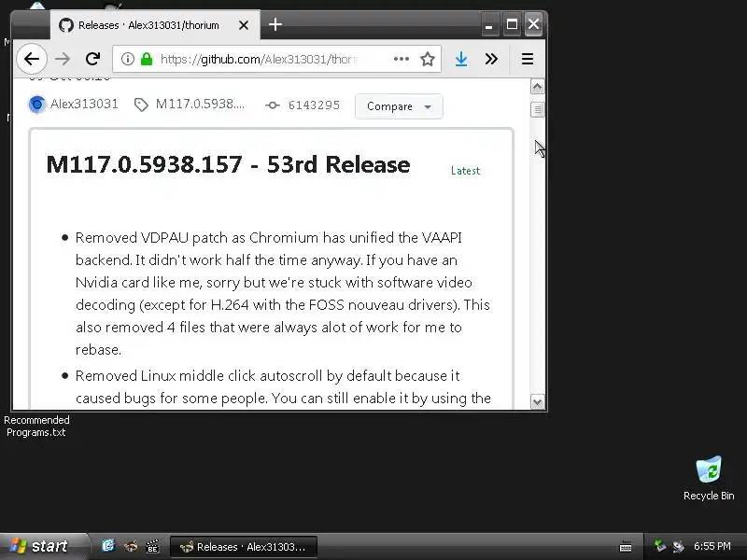Open page actions three-dot menu
747x560 pixels.
pyautogui.click(x=402, y=59)
